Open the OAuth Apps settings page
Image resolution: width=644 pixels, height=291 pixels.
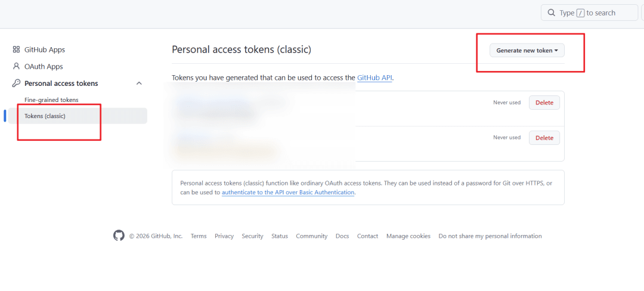pos(44,67)
